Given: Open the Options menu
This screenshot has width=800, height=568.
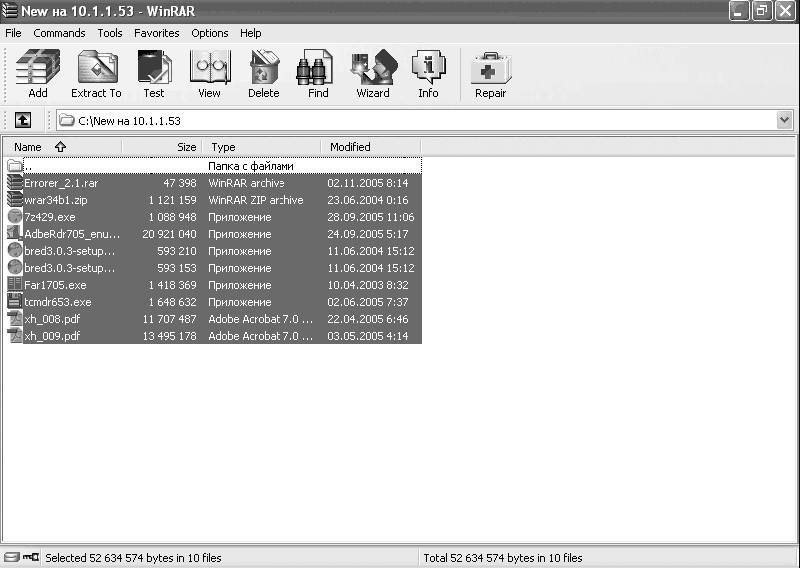Looking at the screenshot, I should (210, 33).
